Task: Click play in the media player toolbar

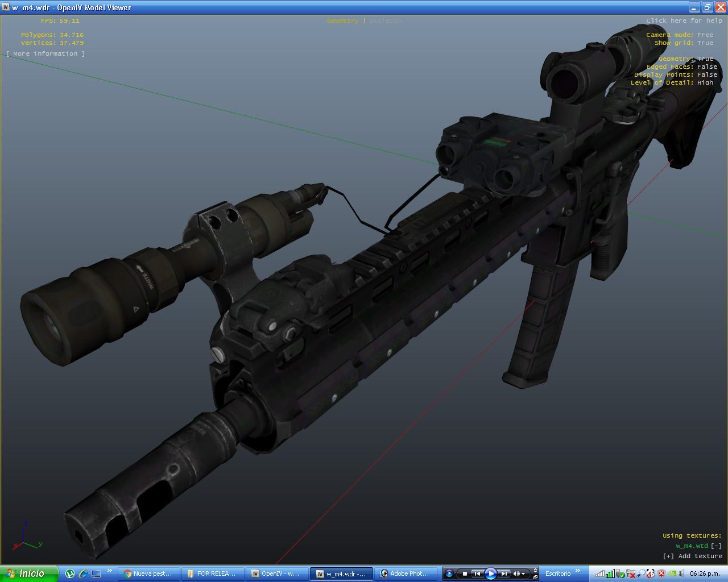Action: (x=491, y=573)
